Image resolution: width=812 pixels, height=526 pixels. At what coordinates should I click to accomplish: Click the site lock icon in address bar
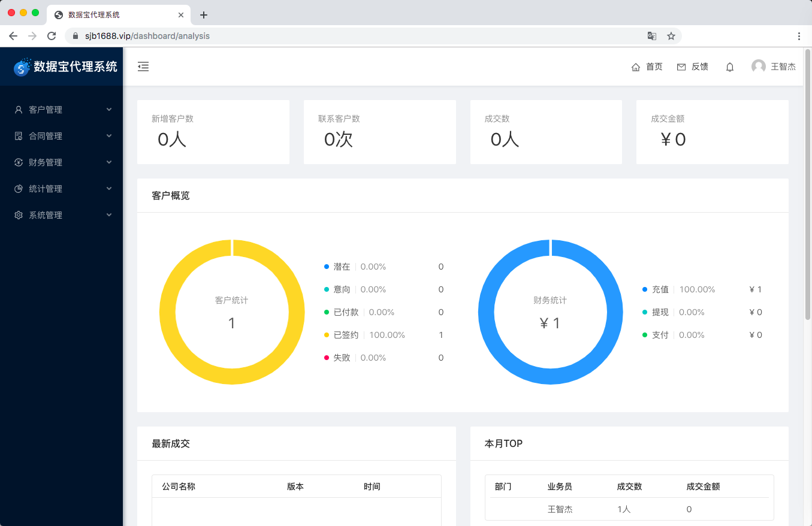tap(76, 36)
